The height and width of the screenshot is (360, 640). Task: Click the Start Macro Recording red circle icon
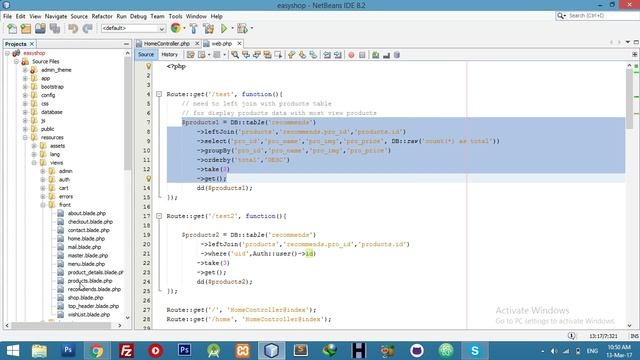pyautogui.click(x=351, y=55)
